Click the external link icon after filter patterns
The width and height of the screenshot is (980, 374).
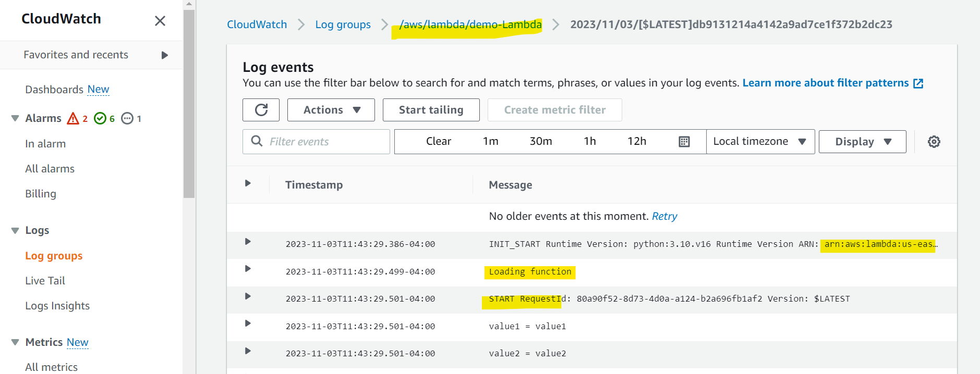pos(918,83)
